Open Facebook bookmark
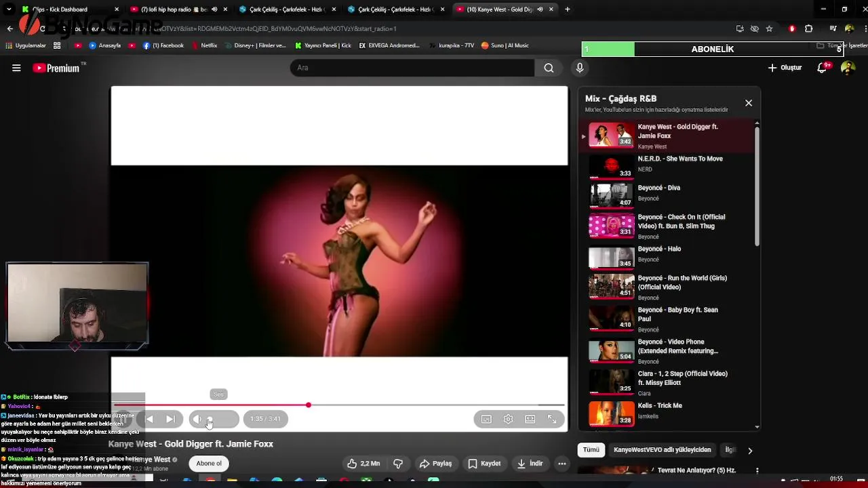This screenshot has height=488, width=868. pos(163,45)
